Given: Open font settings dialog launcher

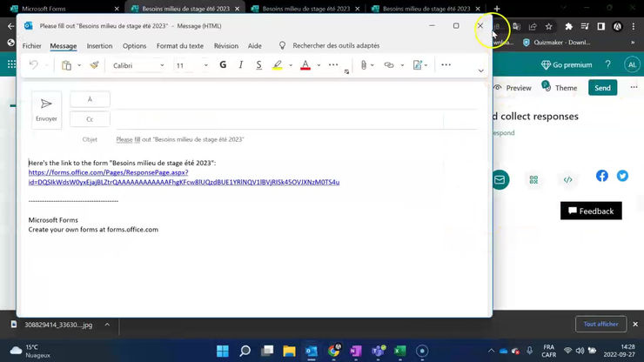Looking at the screenshot, I should tap(346, 72).
